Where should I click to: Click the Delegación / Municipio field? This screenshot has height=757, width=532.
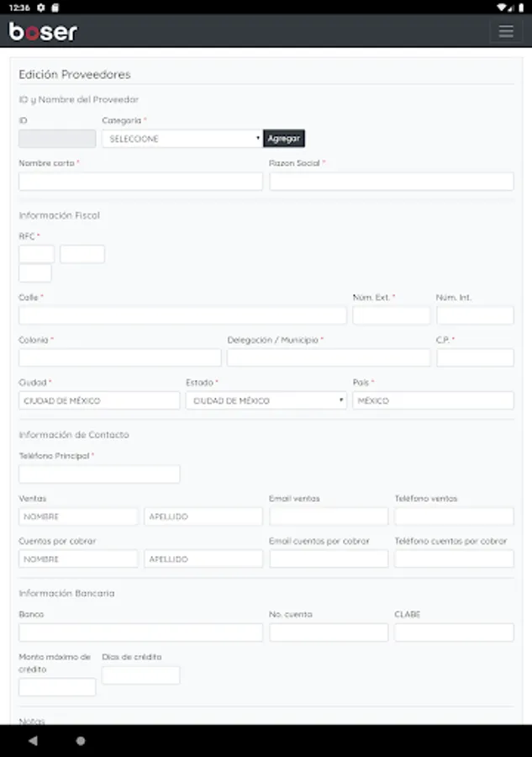click(x=328, y=357)
